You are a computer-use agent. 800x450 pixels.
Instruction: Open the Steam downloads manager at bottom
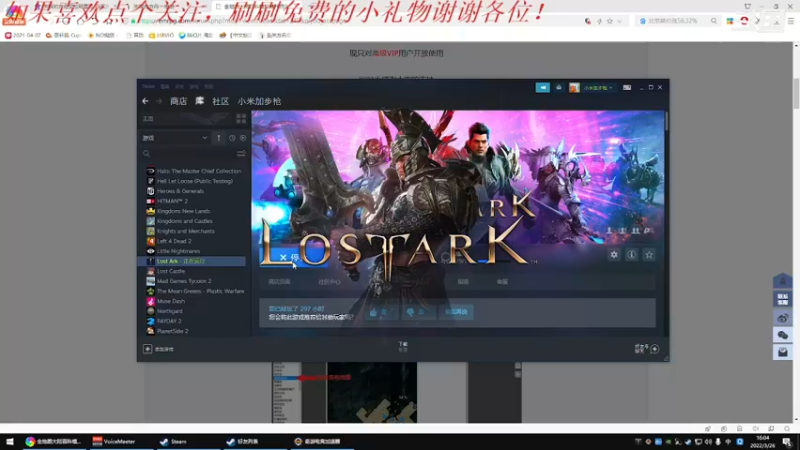point(403,347)
